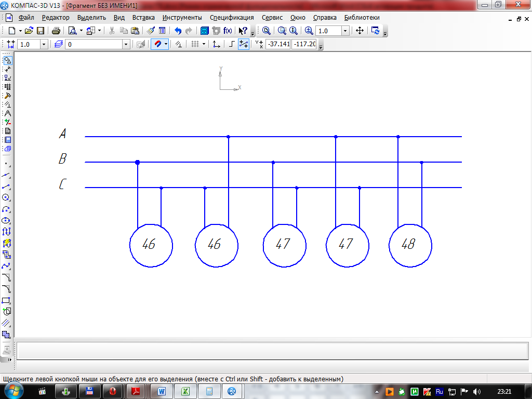This screenshot has width=532, height=399.
Task: Open the current step 1.0 dropdown
Action: pos(44,44)
